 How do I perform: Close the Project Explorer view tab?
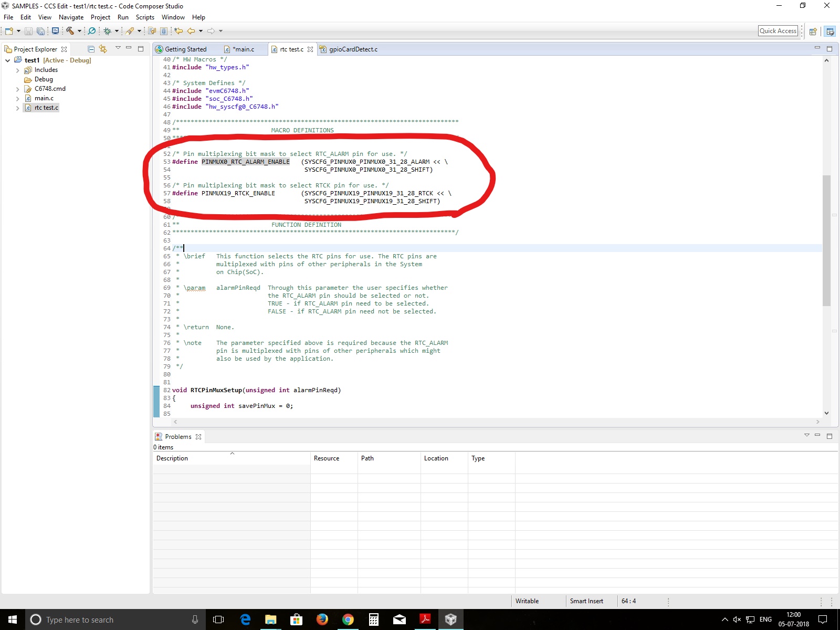[64, 49]
